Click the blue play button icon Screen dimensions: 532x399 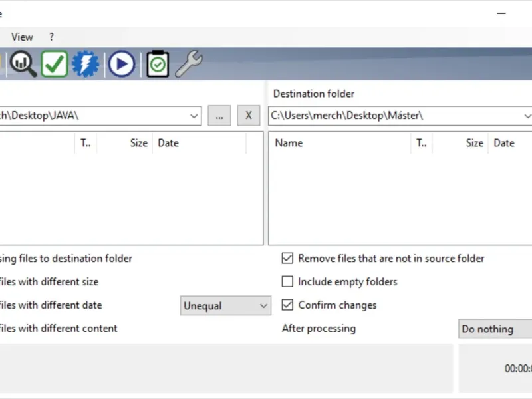pyautogui.click(x=122, y=64)
